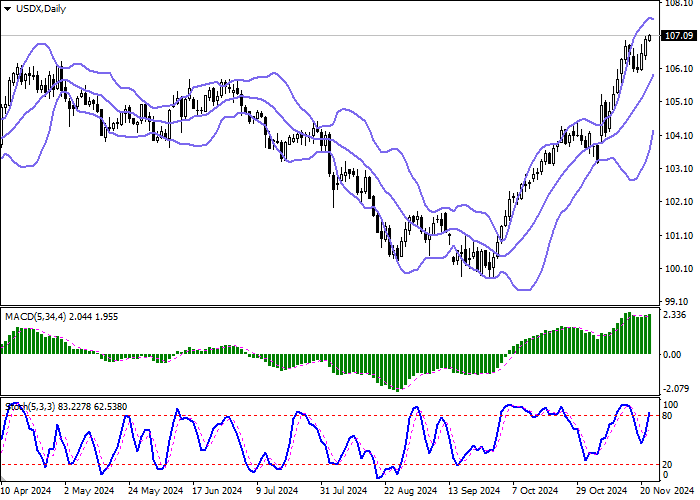700x500 pixels.
Task: Click the 105.10 price axis label
Action: coord(679,102)
